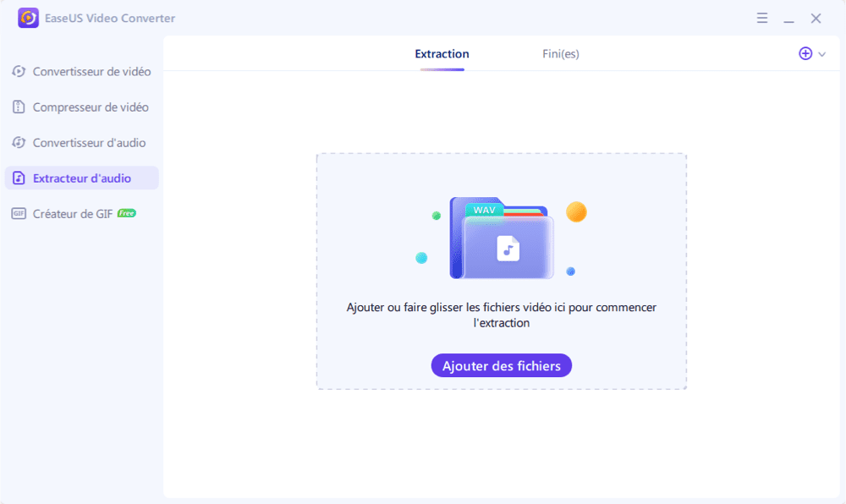Switch to the Extraction tab

(x=442, y=54)
